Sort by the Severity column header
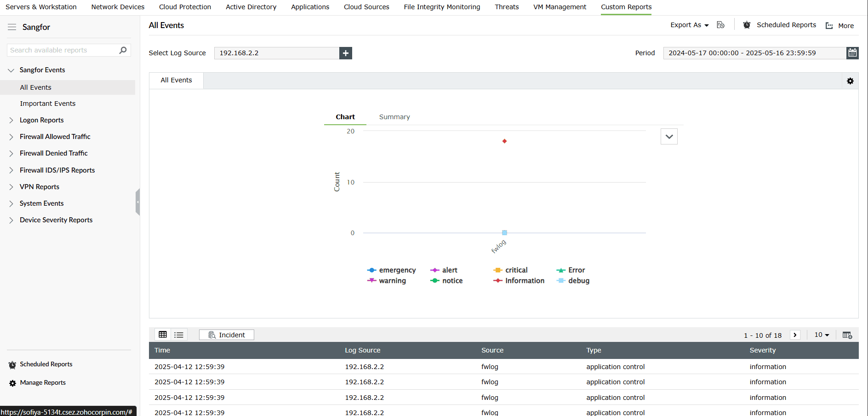868x416 pixels. pyautogui.click(x=763, y=350)
